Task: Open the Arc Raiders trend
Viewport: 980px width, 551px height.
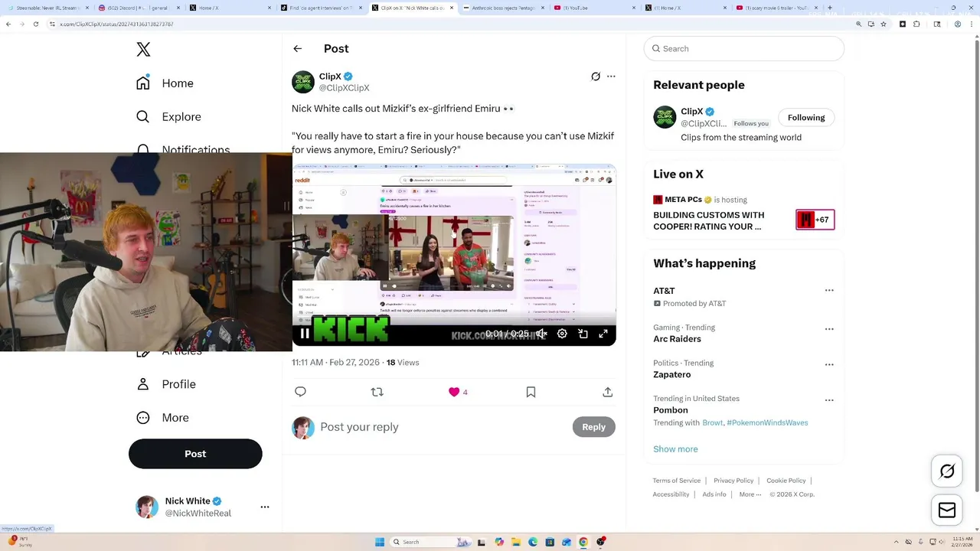Action: 677,339
